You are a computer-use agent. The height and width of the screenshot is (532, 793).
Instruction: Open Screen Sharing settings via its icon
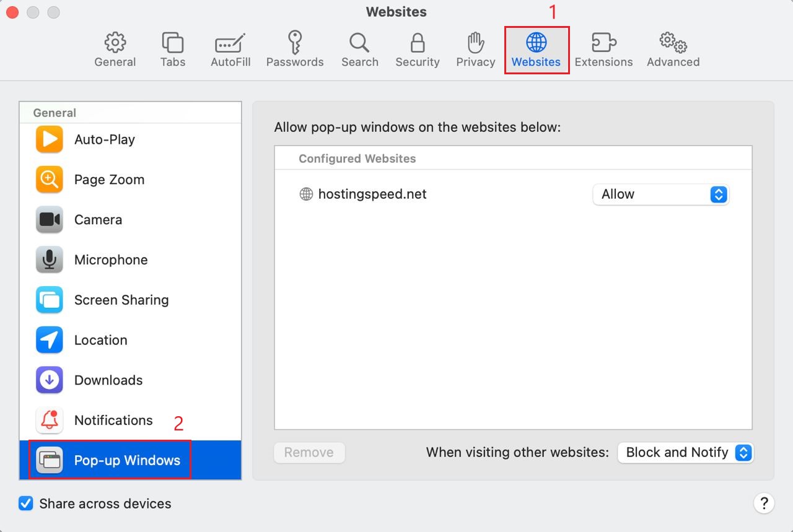tap(49, 300)
